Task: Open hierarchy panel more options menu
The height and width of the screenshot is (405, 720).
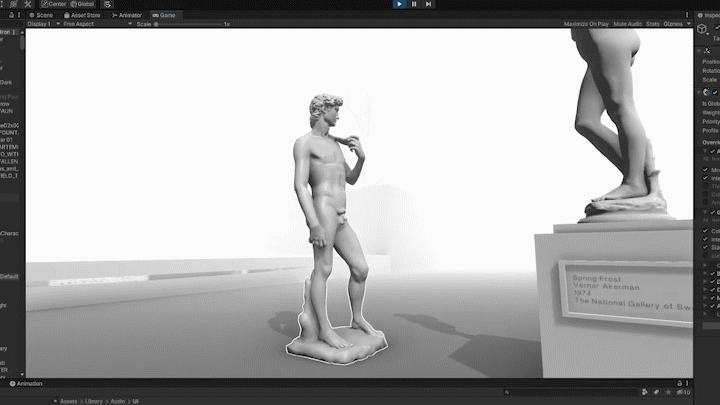Action: click(x=19, y=15)
